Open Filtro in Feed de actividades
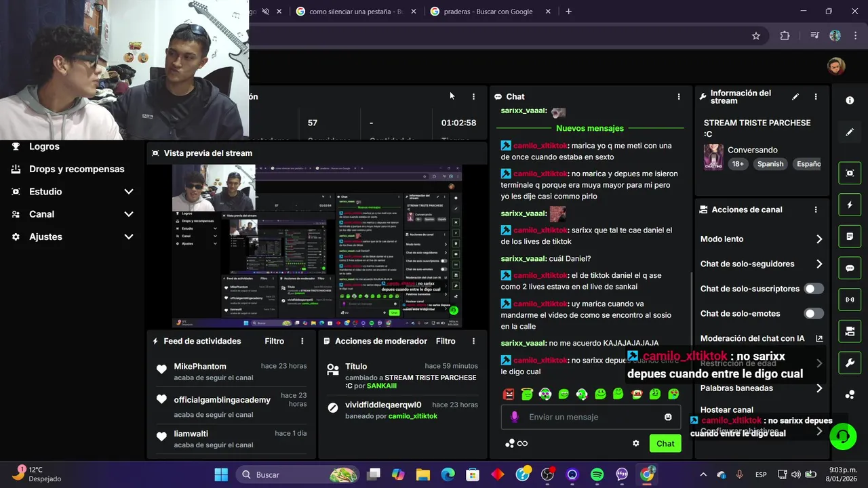Image resolution: width=868 pixels, height=488 pixels. 275,342
